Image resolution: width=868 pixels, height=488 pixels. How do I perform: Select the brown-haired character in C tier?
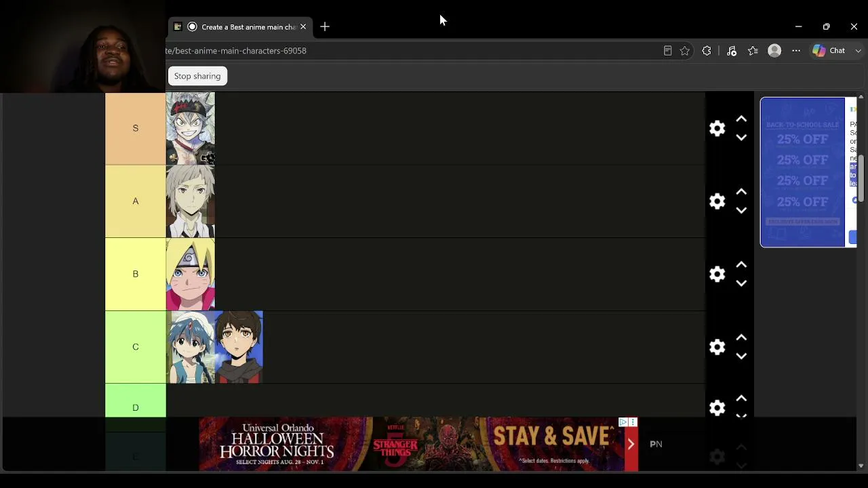coord(239,347)
